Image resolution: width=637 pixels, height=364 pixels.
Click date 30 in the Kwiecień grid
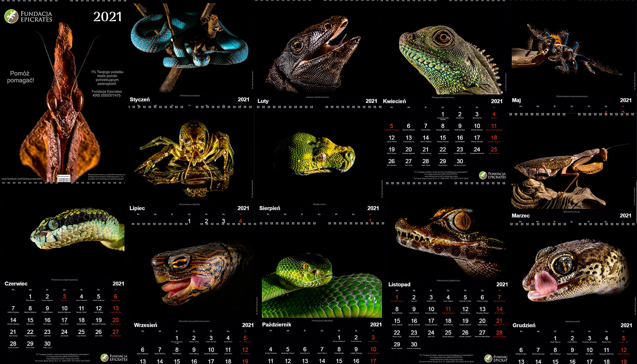coord(460,161)
